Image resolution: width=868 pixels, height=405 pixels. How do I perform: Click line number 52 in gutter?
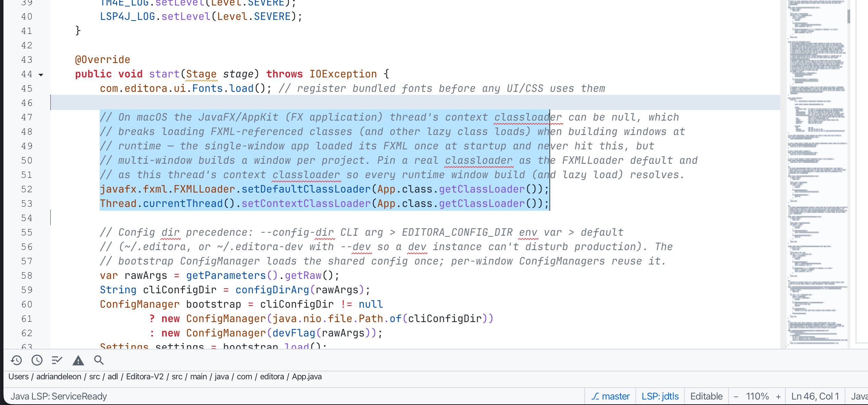pos(27,189)
